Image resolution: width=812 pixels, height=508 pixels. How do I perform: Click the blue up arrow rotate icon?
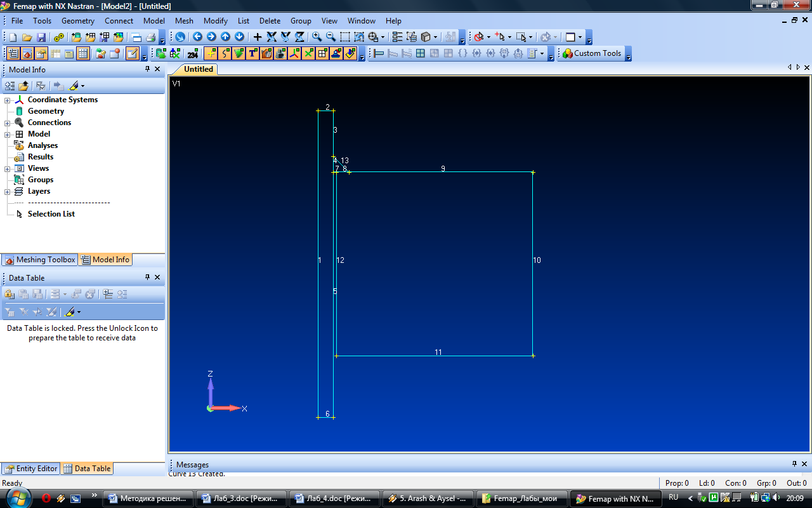(225, 37)
